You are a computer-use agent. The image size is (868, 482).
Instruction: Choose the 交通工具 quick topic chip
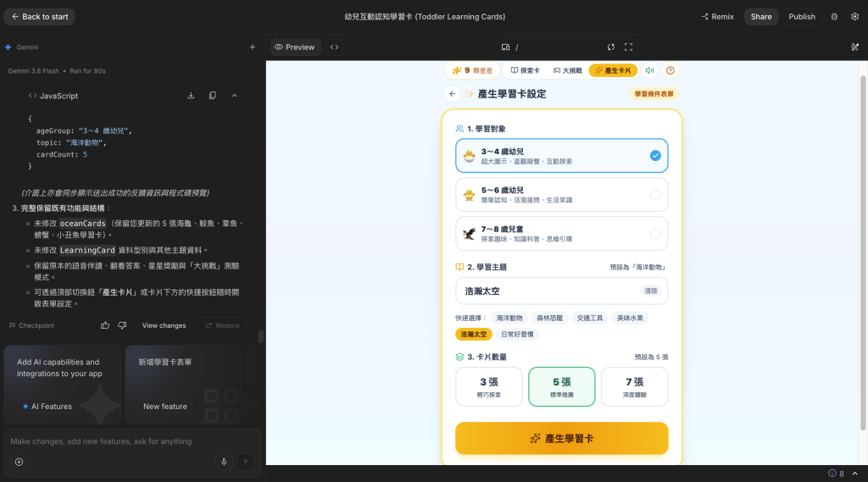click(x=590, y=318)
